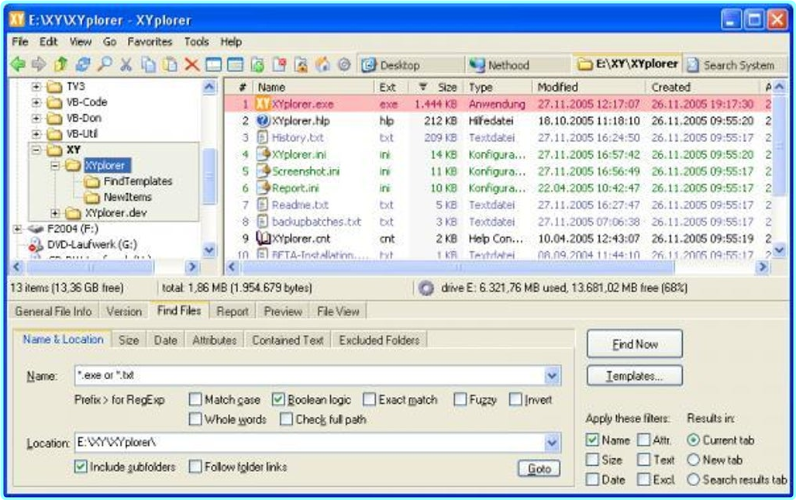The width and height of the screenshot is (796, 500).
Task: Open the Favorites menu
Action: click(x=150, y=42)
